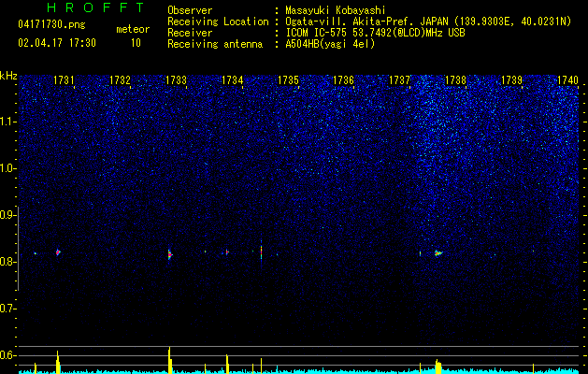Click the tallest yellow intensity bar below 1733
Image resolution: width=588 pixels, height=374 pixels.
point(170,359)
